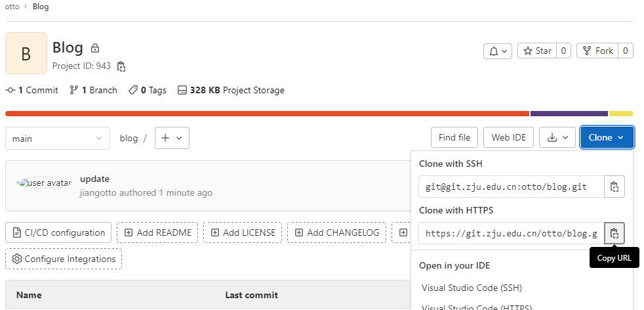Open the main branch selector
Screen dimensions: 644x310
pyautogui.click(x=57, y=138)
